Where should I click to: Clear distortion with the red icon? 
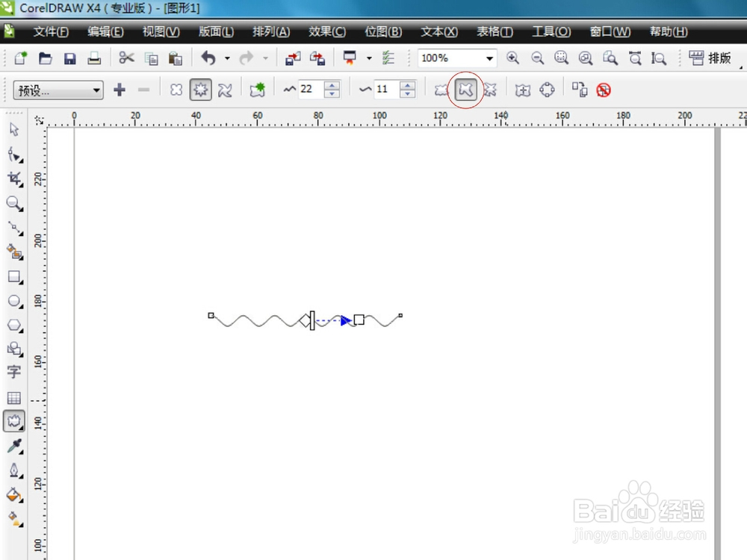603,90
